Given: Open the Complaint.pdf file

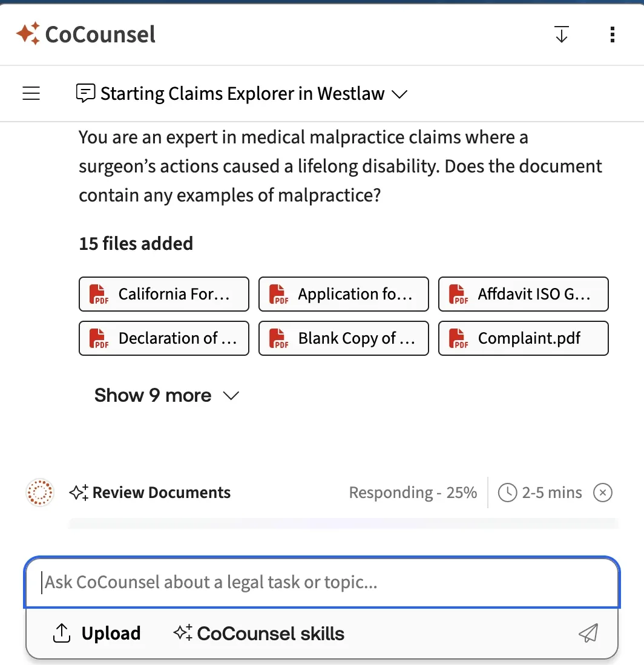Looking at the screenshot, I should pyautogui.click(x=523, y=338).
